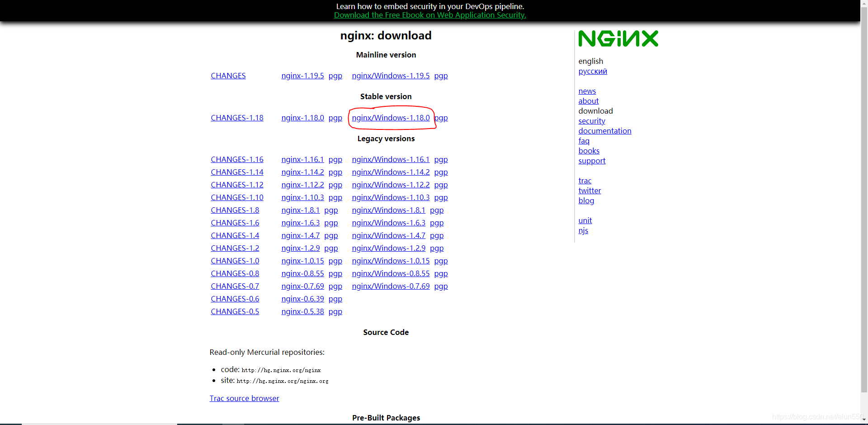This screenshot has height=425, width=868.
Task: Download nginx/Windows-1.18.0 stable
Action: coord(391,118)
